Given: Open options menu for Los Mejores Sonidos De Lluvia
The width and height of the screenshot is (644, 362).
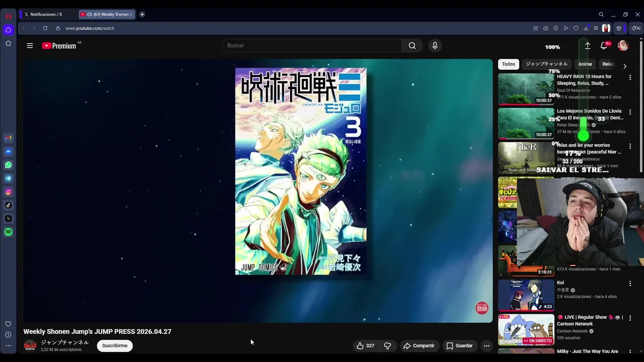Looking at the screenshot, I should click(x=630, y=112).
